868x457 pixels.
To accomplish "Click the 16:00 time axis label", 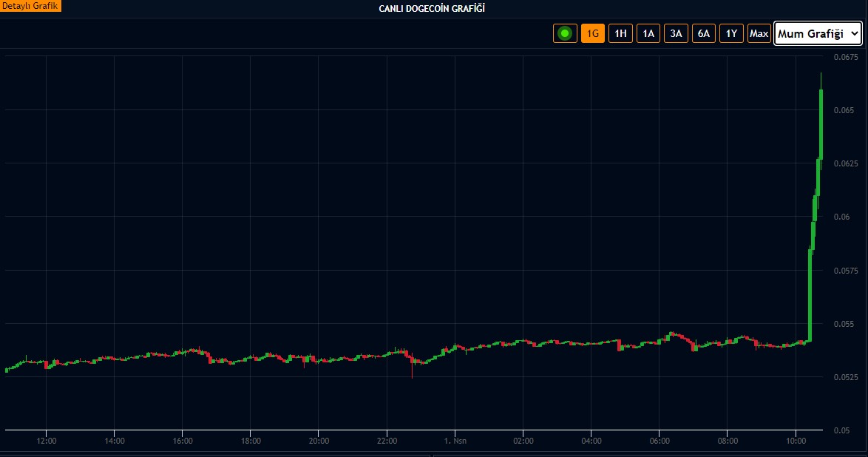I will click(183, 441).
